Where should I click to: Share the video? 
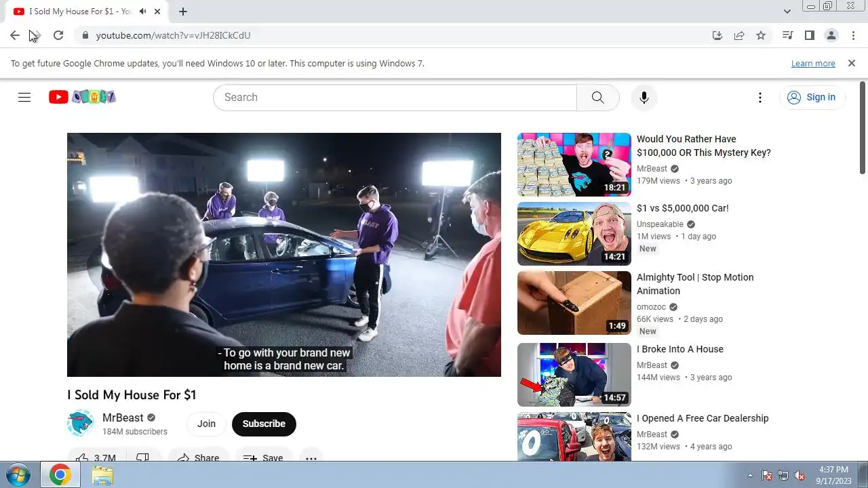click(x=198, y=457)
